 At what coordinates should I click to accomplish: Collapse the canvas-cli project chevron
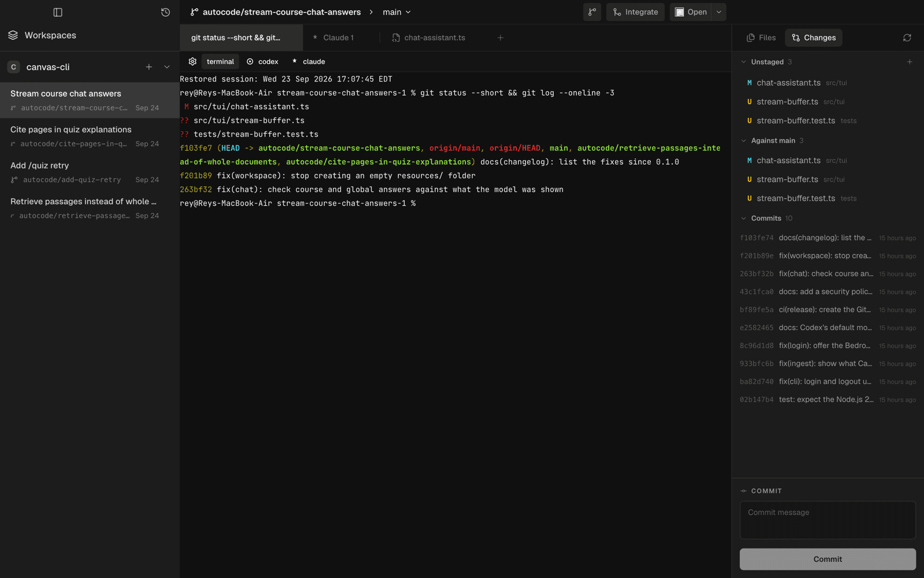(x=167, y=67)
